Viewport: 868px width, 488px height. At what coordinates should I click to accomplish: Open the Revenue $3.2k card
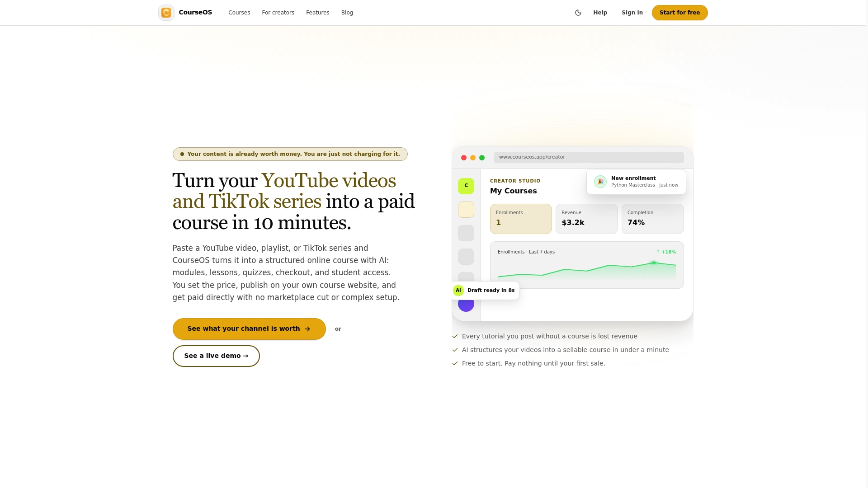click(x=586, y=219)
